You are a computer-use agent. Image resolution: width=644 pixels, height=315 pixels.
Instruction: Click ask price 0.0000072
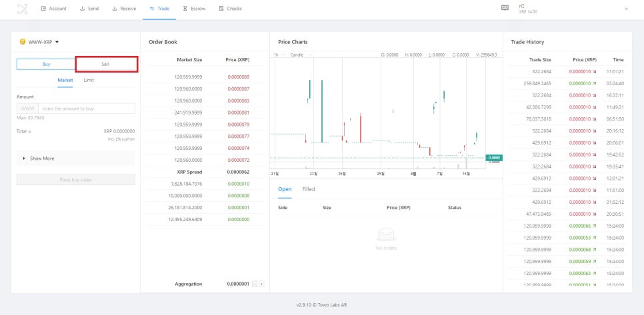pos(239,160)
